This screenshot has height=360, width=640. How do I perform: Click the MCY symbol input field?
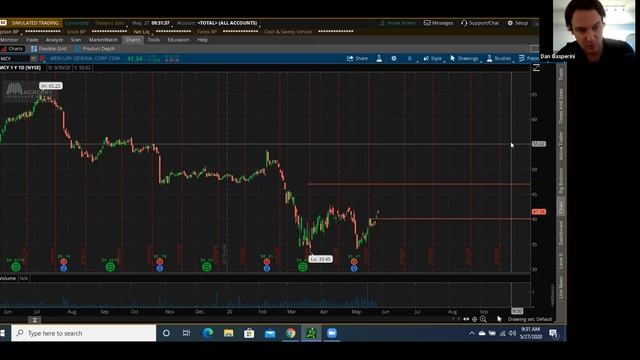click(x=15, y=59)
